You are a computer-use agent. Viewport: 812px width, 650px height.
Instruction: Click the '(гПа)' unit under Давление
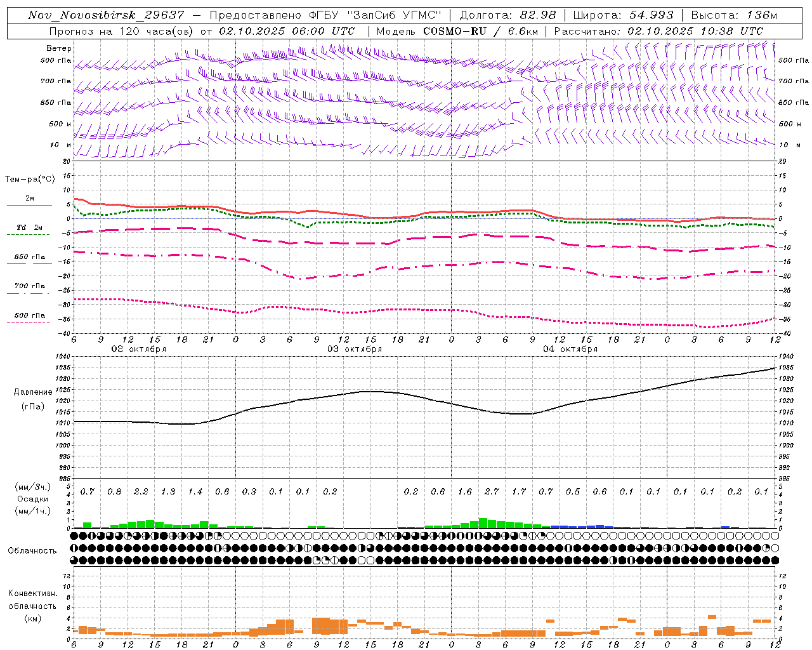(33, 407)
